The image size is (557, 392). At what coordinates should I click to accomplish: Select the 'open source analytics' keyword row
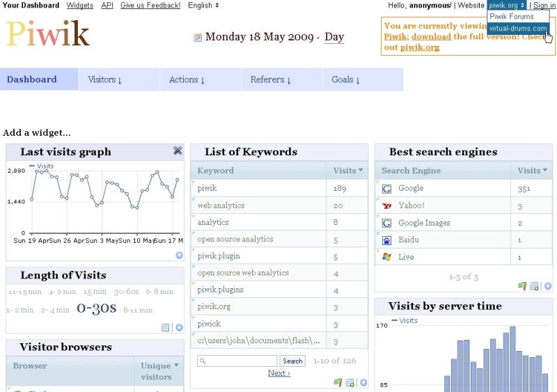pos(279,240)
